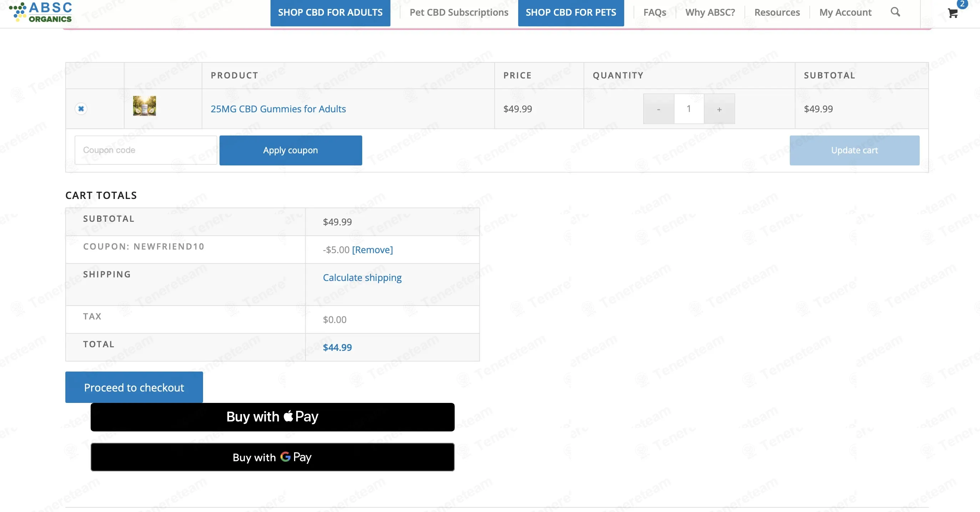Open Shop CBD for Adults menu
The width and height of the screenshot is (980, 512).
pyautogui.click(x=330, y=12)
